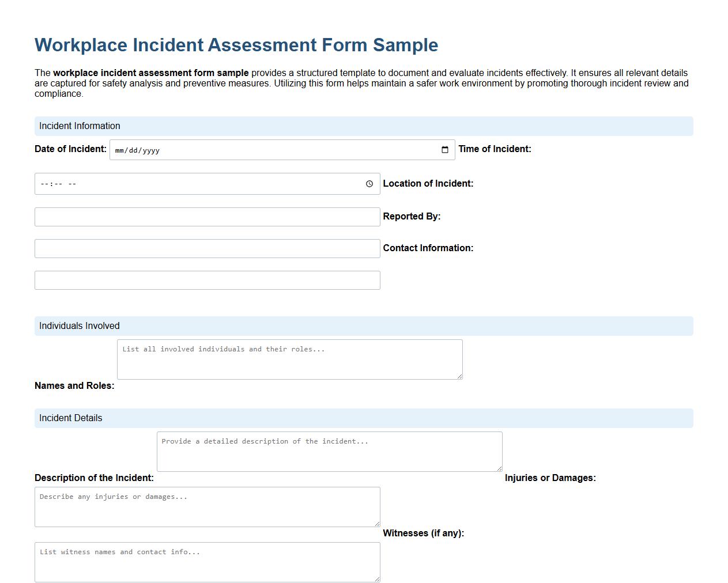
Task: Open the calendar picker for Date of Incident
Action: click(x=444, y=150)
